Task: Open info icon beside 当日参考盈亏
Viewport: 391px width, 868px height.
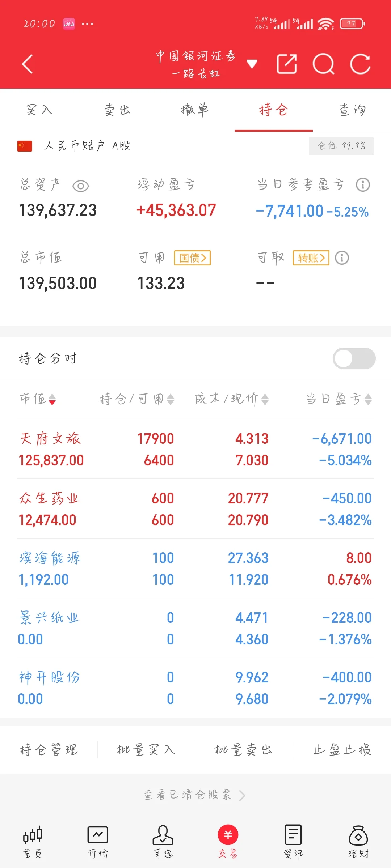Action: coord(362,185)
